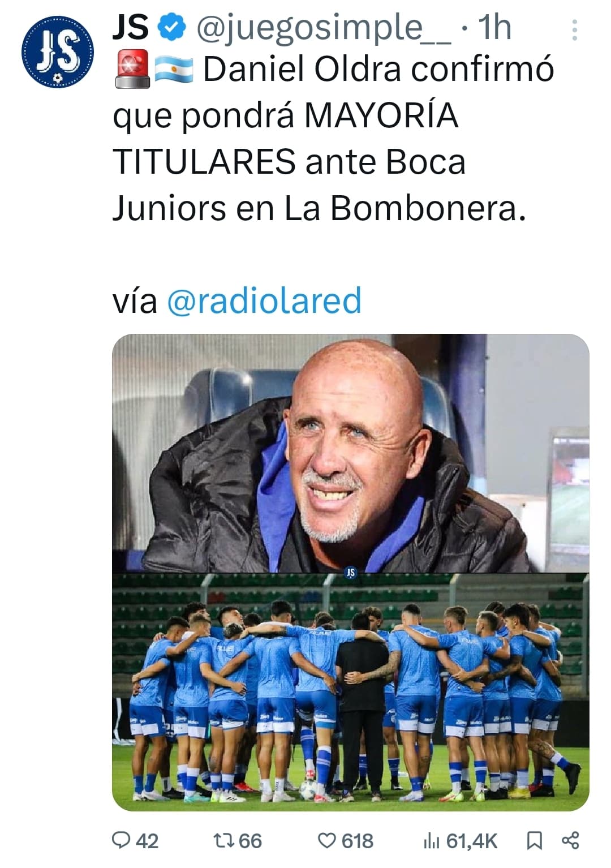Open the reply icon with 42 comments
Viewport: 611px width, 868px height.
coord(121,840)
